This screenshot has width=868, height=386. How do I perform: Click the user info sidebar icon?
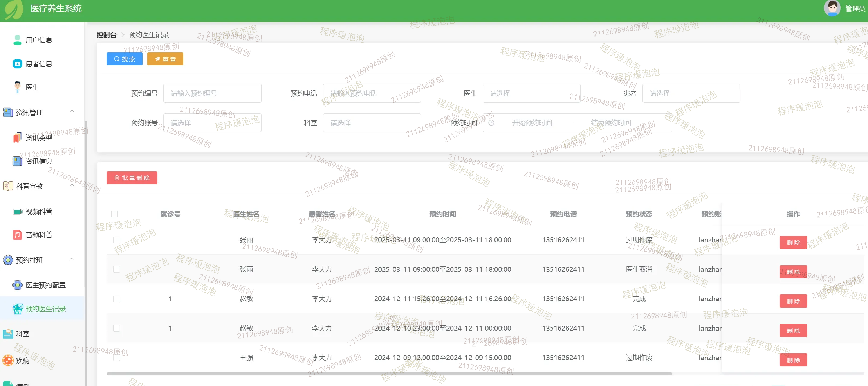point(17,40)
